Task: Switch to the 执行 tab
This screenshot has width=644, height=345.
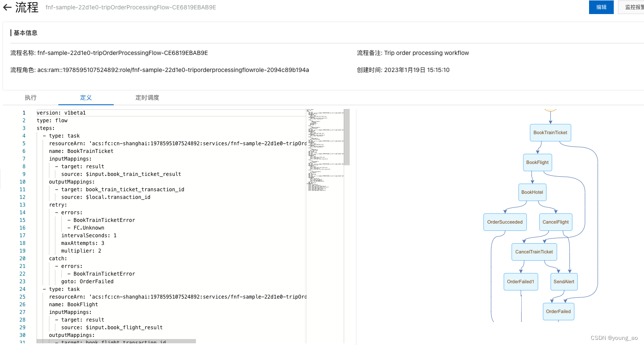Action: click(x=31, y=98)
